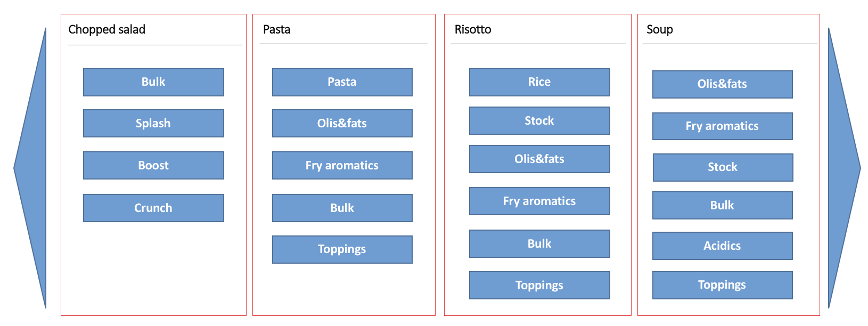Open the Chopped salad heading
This screenshot has height=326, width=868.
pyautogui.click(x=107, y=30)
